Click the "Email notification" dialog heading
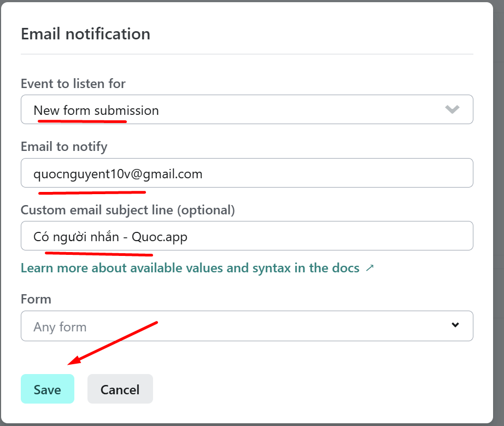 pos(85,34)
